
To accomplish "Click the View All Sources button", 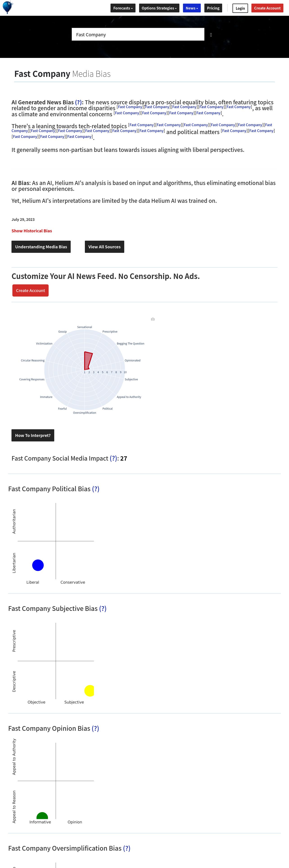I will 104,247.
